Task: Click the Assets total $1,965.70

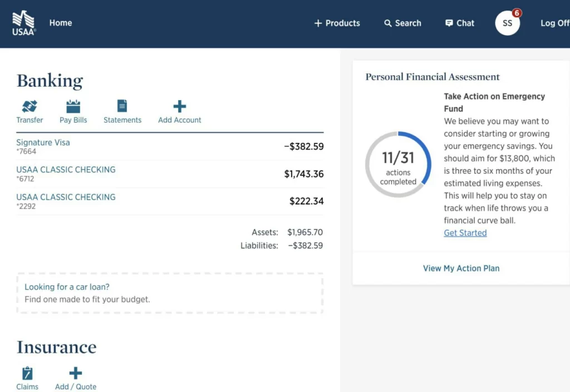Action: pyautogui.click(x=305, y=232)
